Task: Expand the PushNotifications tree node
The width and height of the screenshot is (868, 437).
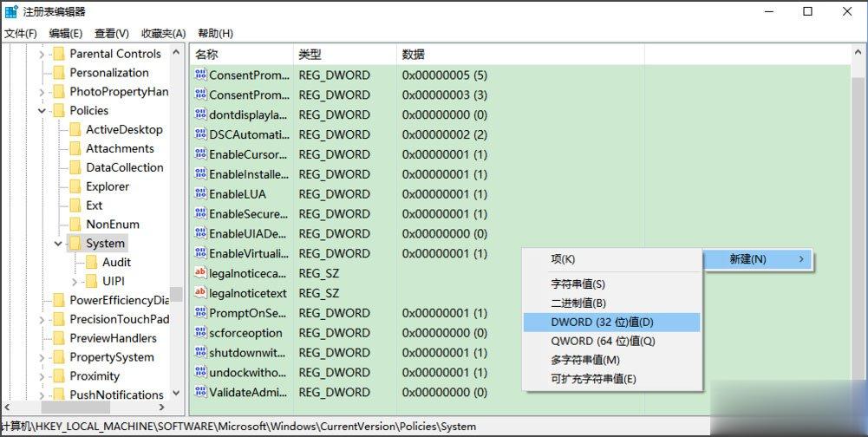Action: pyautogui.click(x=42, y=395)
